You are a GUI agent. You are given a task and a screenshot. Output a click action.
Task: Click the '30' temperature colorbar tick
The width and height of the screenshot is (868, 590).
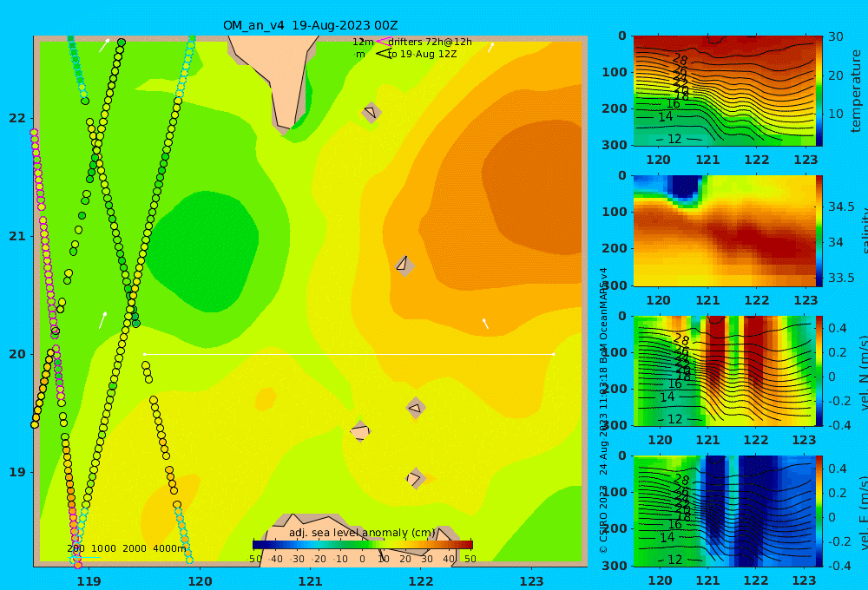coord(835,37)
